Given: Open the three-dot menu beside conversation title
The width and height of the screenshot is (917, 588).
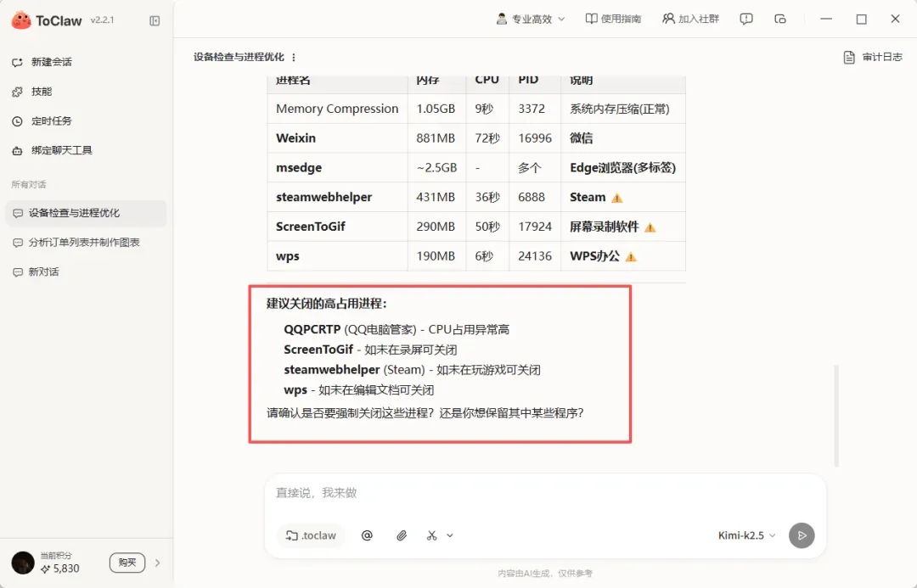Looking at the screenshot, I should tap(294, 58).
